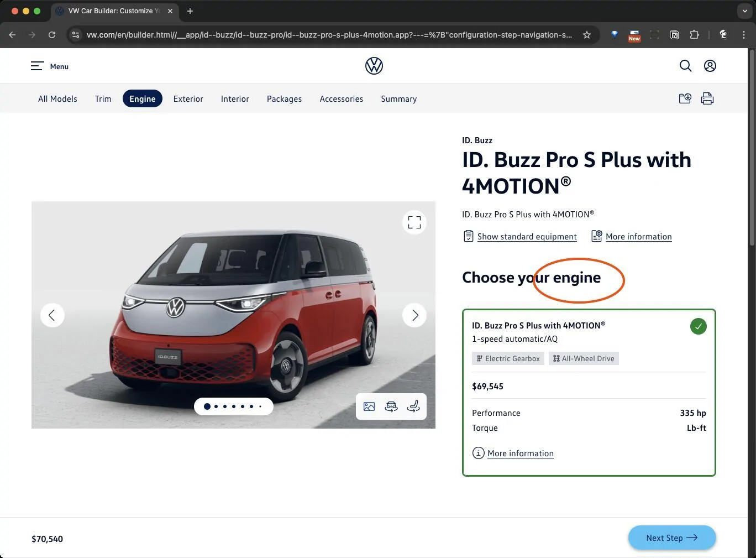The height and width of the screenshot is (558, 756).
Task: Open Chrome three-dot menu
Action: pos(744,35)
